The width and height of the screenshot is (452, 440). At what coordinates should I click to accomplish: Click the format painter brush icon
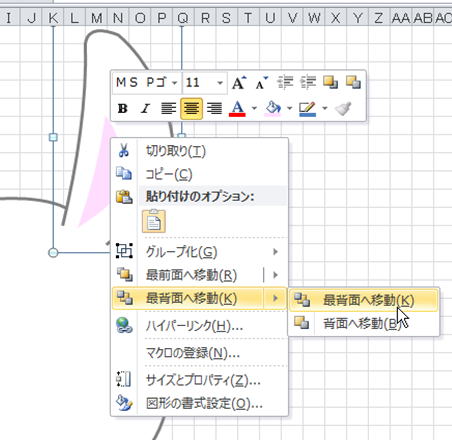[x=343, y=108]
